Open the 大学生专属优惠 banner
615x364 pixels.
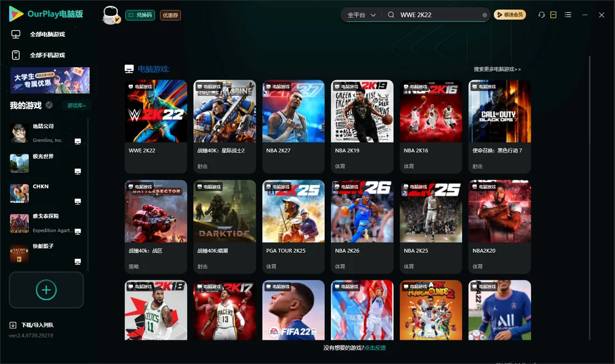pyautogui.click(x=50, y=80)
